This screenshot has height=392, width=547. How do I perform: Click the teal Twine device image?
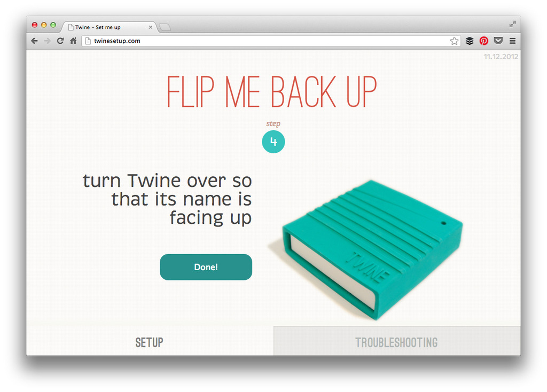click(x=370, y=249)
